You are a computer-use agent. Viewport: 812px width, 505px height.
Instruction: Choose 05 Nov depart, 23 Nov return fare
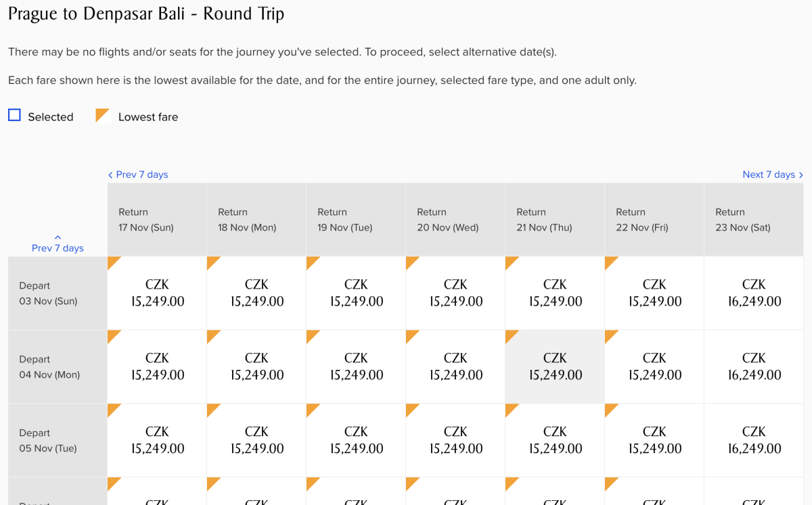754,440
